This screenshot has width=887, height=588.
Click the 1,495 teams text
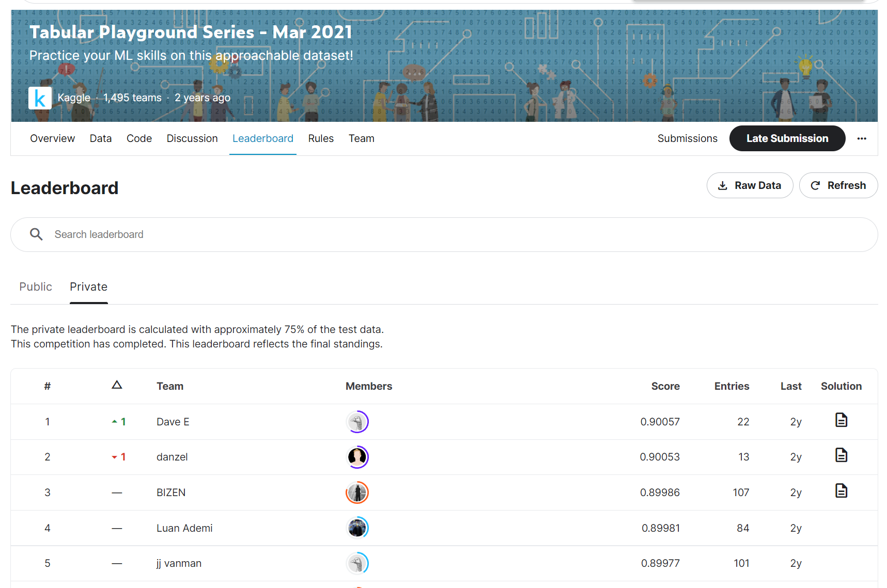coord(132,98)
